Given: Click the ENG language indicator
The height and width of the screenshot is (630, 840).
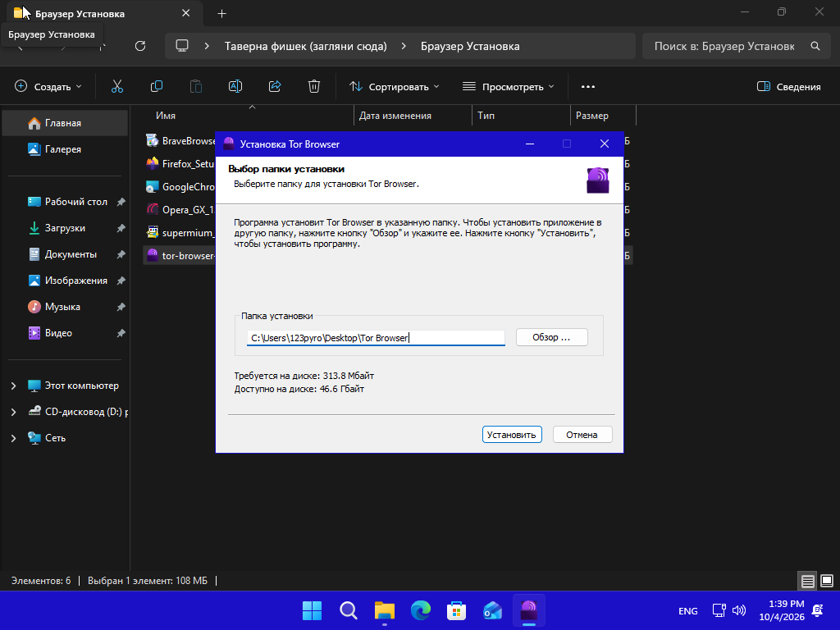Looking at the screenshot, I should pos(688,610).
